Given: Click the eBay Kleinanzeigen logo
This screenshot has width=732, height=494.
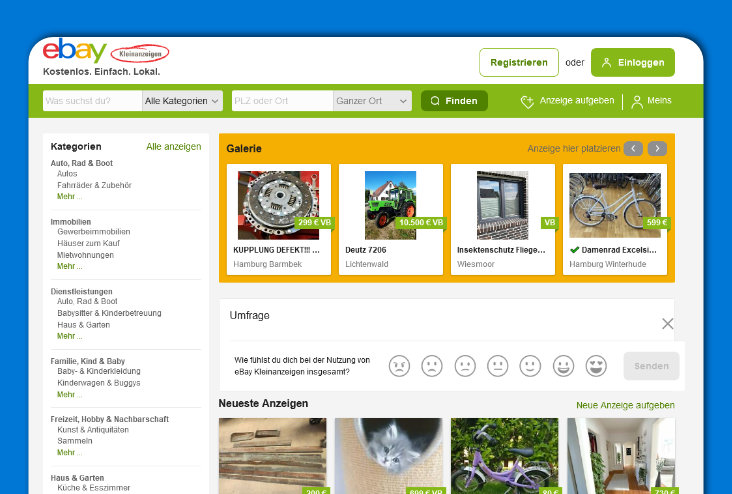Looking at the screenshot, I should point(105,52).
